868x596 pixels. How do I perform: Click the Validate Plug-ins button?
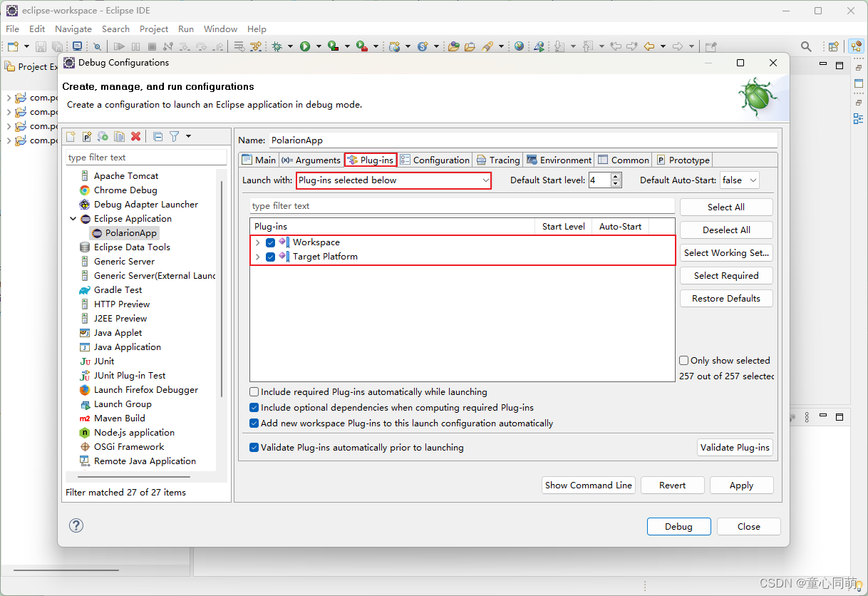735,447
